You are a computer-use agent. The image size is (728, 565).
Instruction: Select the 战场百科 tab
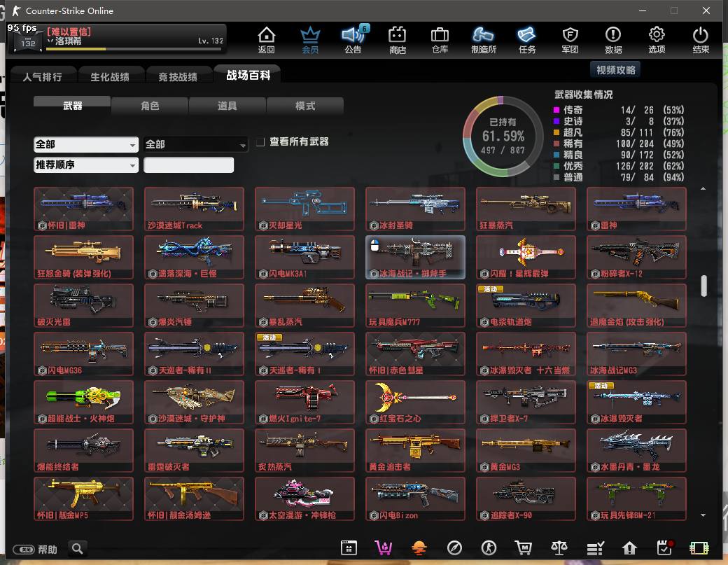pos(248,75)
